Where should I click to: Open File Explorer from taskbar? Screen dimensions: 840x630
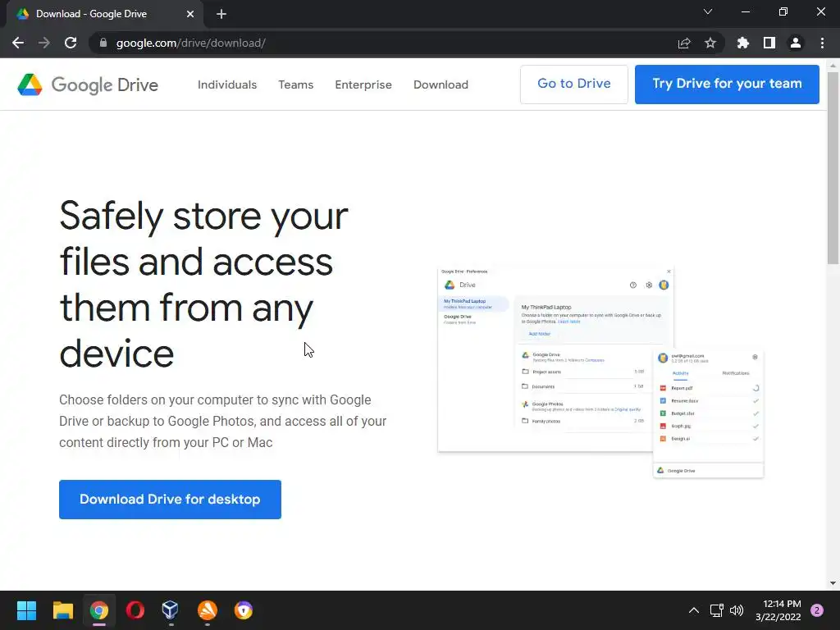(x=62, y=610)
